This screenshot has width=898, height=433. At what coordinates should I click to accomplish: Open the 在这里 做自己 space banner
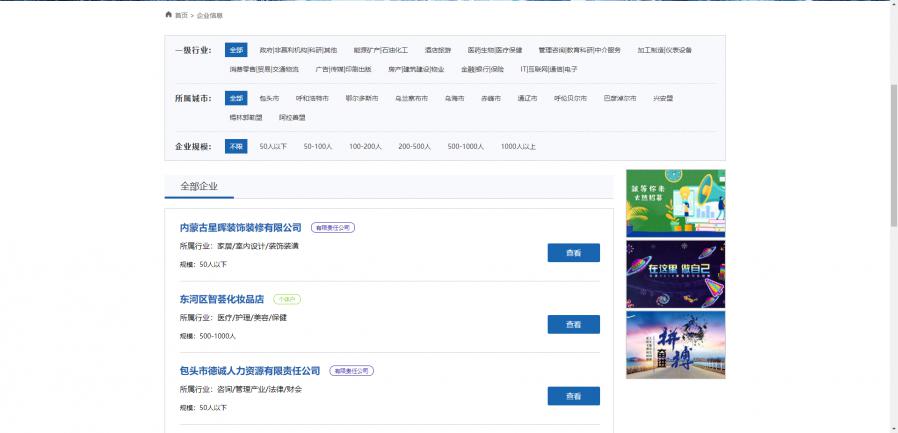(x=675, y=274)
